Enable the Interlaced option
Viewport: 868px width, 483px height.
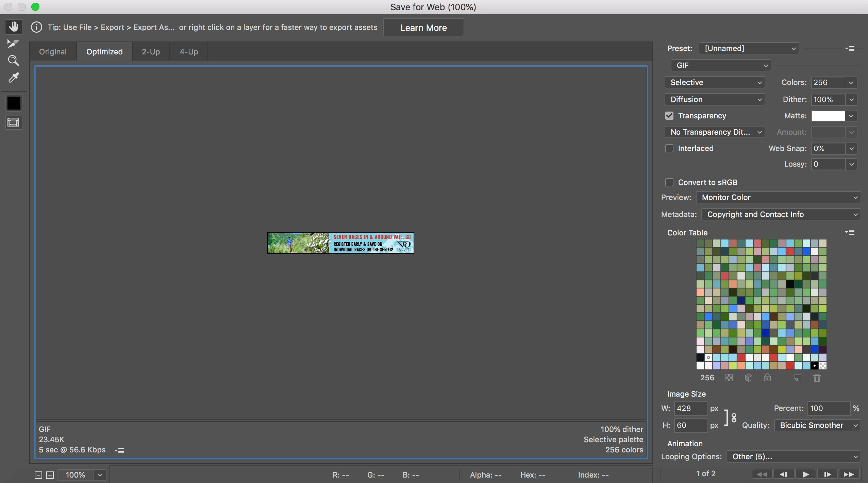click(x=669, y=148)
